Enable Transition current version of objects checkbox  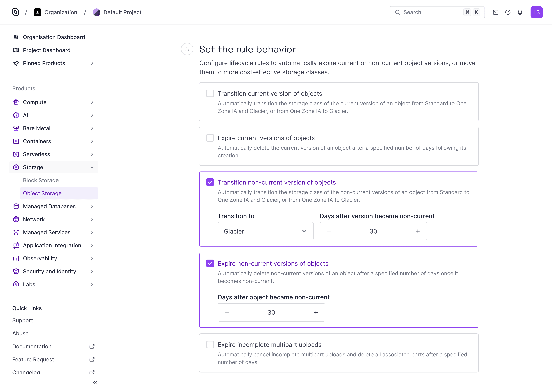point(210,94)
